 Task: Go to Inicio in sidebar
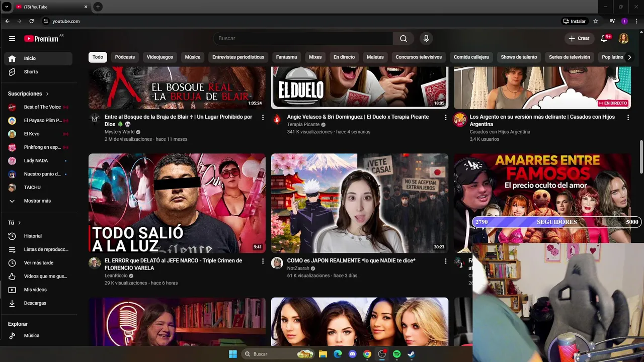38,58
